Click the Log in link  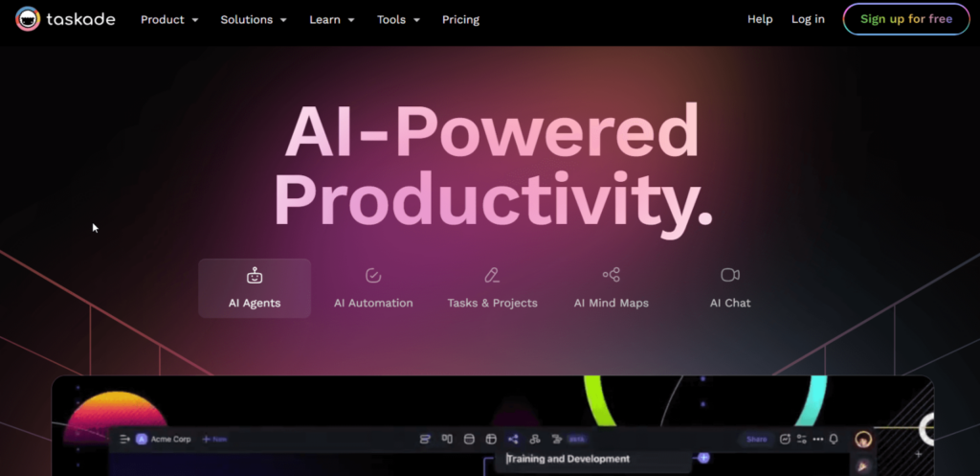tap(808, 19)
